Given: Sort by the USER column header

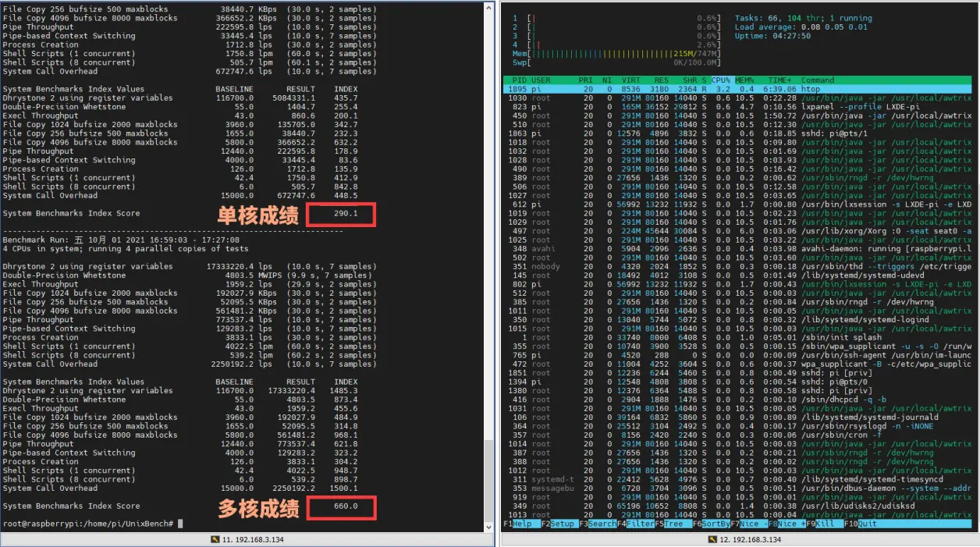Looking at the screenshot, I should pos(541,80).
